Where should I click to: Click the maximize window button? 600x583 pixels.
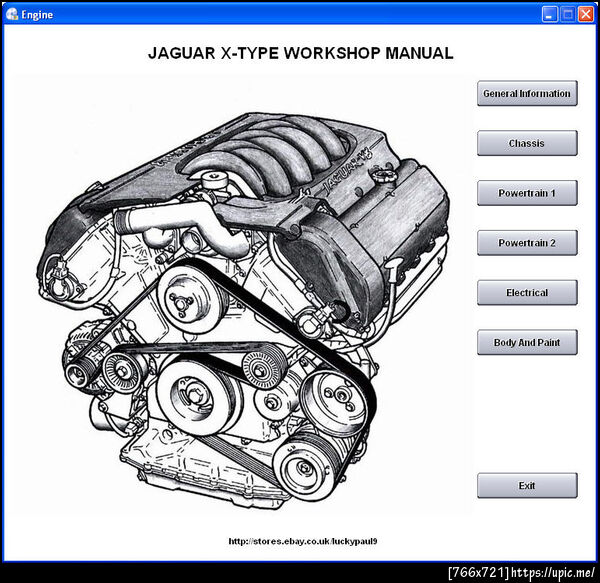pos(568,14)
